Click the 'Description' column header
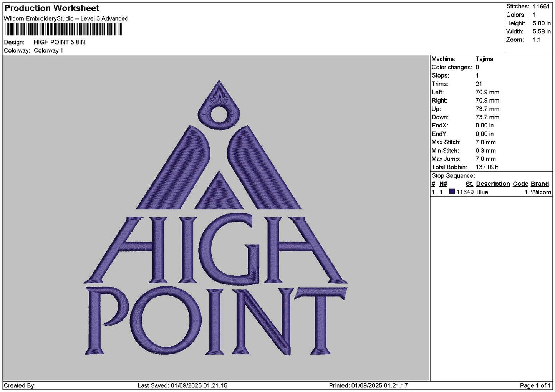 coord(493,184)
